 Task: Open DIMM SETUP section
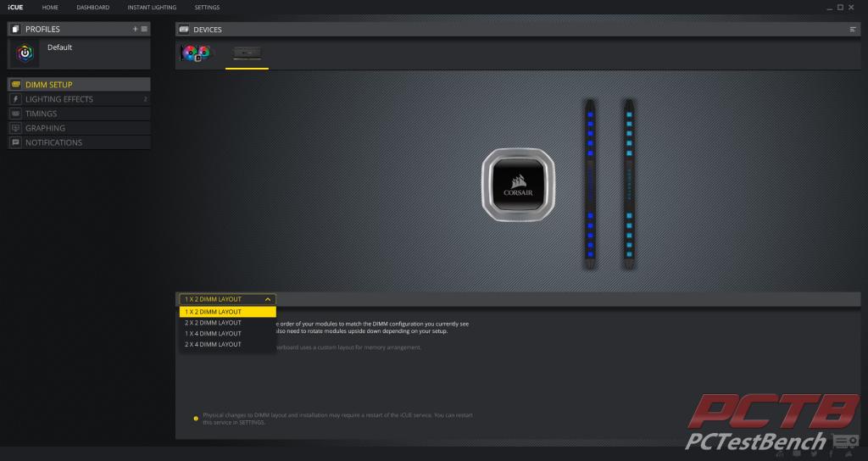coord(79,85)
